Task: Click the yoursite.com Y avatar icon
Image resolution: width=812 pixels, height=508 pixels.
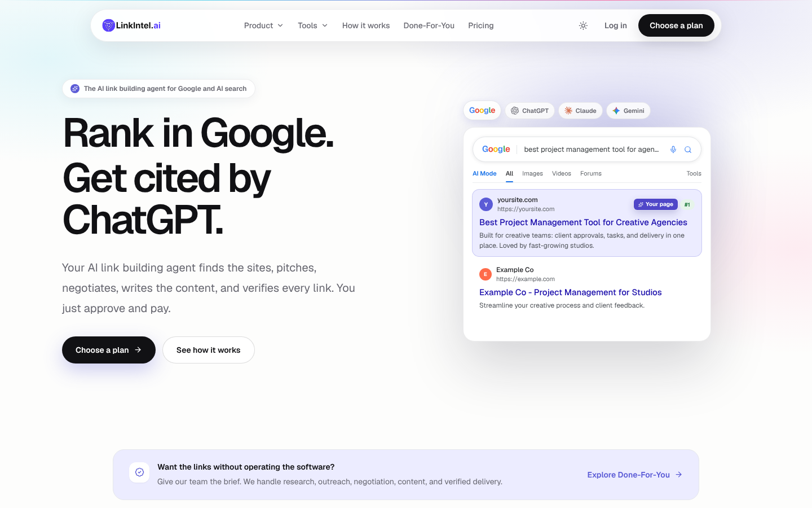Action: (x=486, y=204)
